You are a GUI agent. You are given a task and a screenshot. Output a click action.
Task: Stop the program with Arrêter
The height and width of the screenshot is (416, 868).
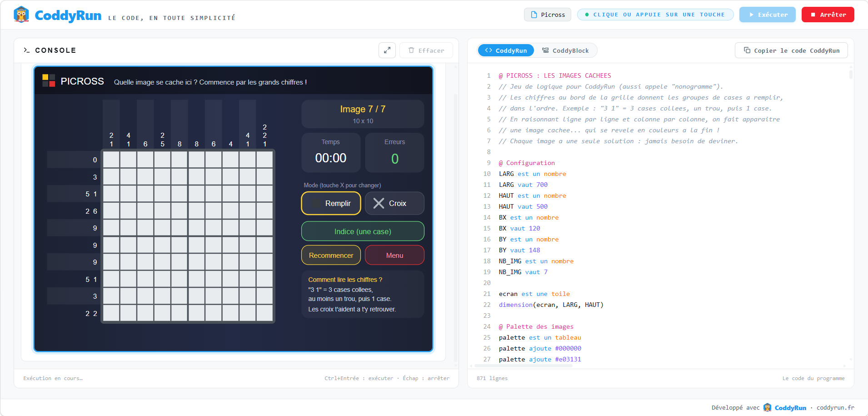[x=828, y=15]
